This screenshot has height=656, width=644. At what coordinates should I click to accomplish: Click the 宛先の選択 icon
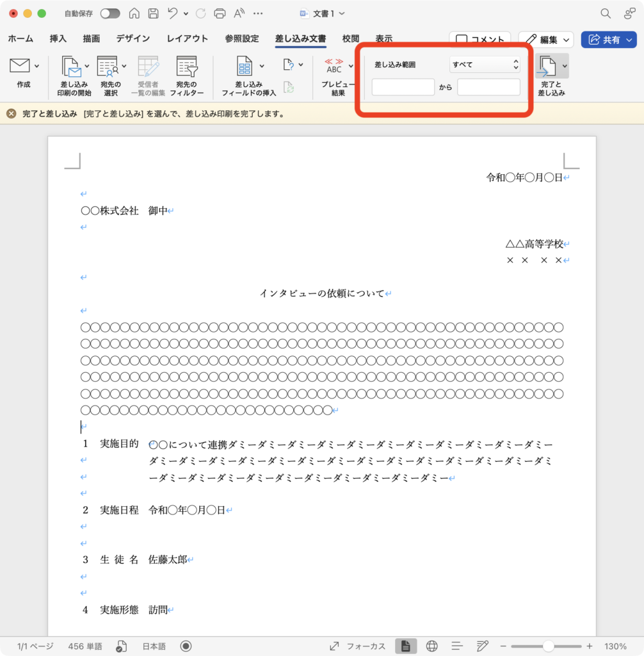pos(107,67)
